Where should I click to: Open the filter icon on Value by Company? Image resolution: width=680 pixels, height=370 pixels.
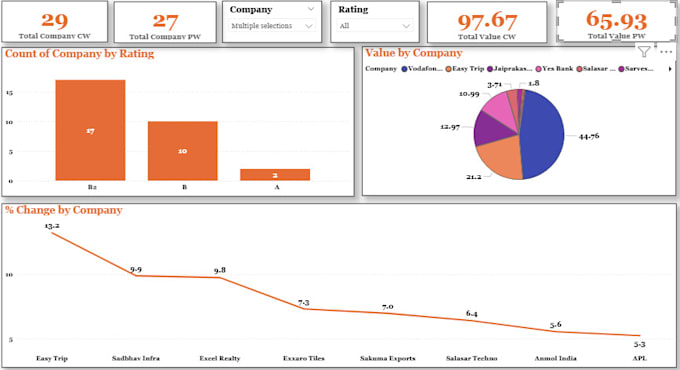[x=644, y=52]
